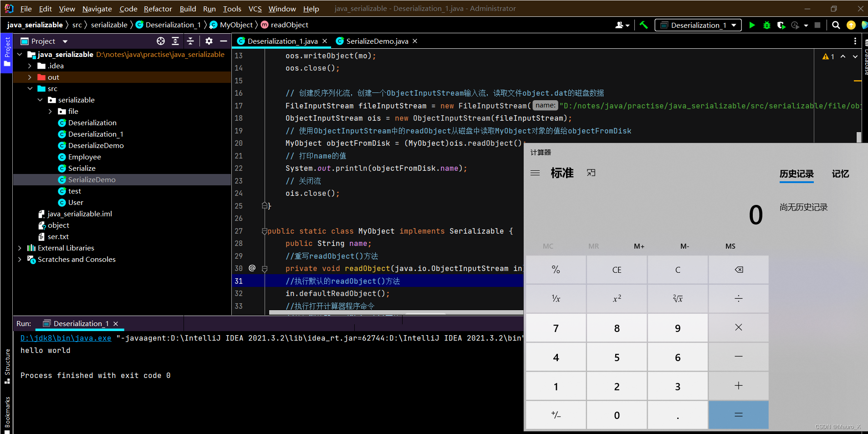Viewport: 868px width, 434px height.
Task: Fold the code block at line 25
Action: coord(265,206)
